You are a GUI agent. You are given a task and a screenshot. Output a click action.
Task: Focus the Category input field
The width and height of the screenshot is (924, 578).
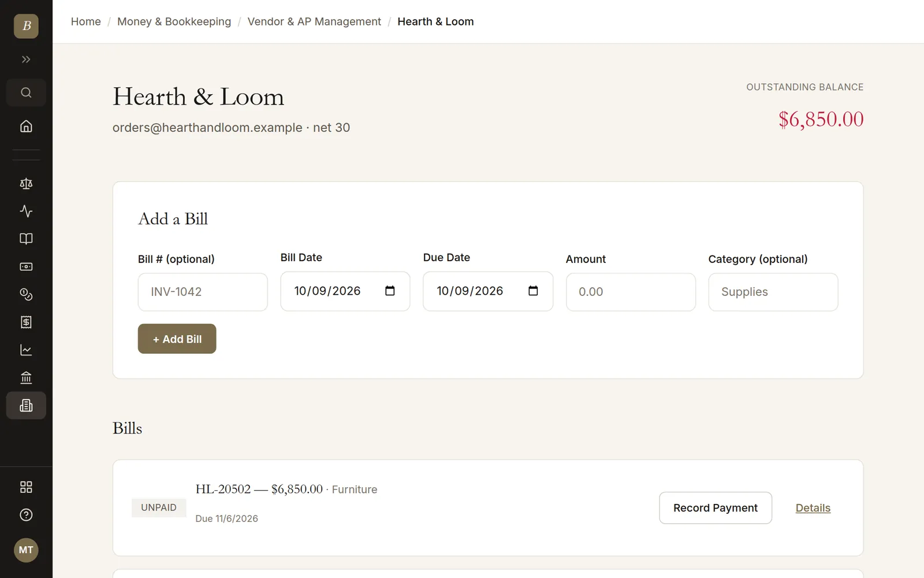point(773,292)
